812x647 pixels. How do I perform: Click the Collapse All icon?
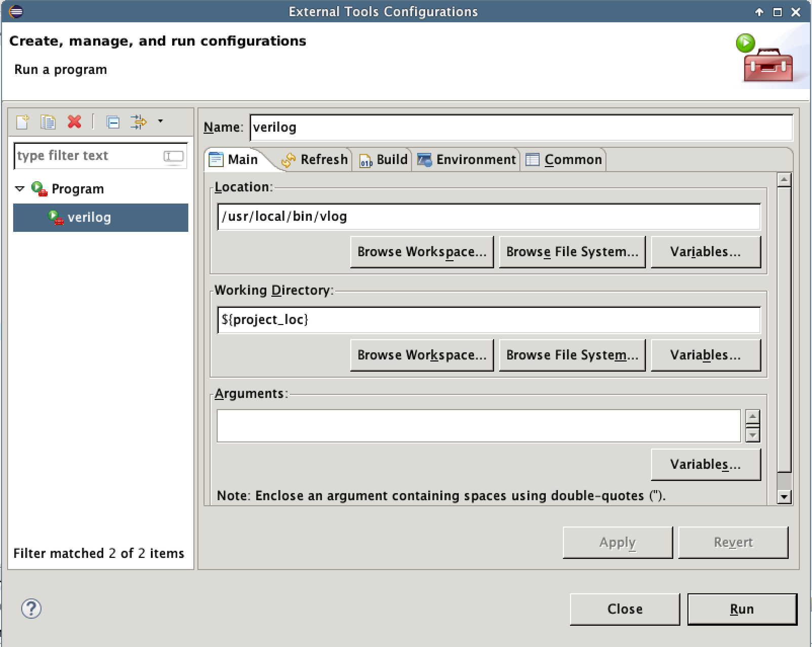[112, 122]
